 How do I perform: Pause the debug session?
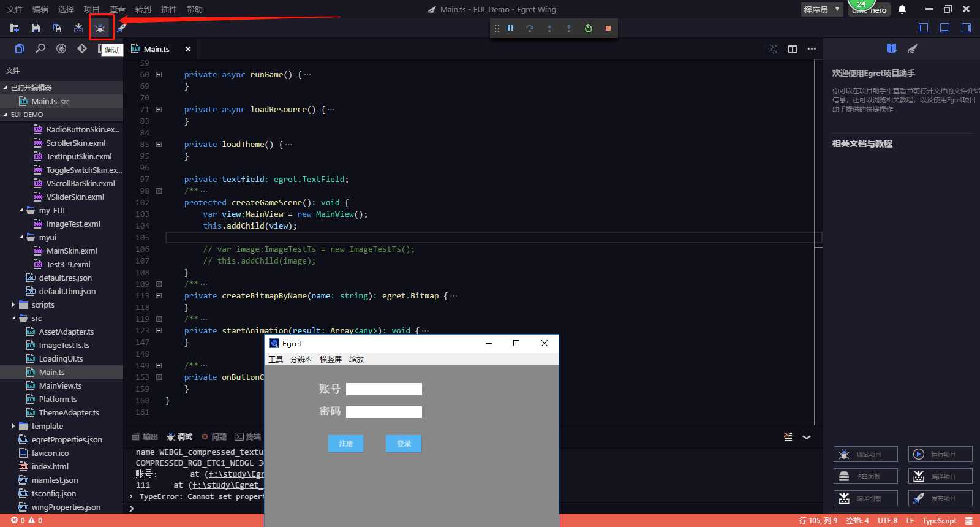510,28
